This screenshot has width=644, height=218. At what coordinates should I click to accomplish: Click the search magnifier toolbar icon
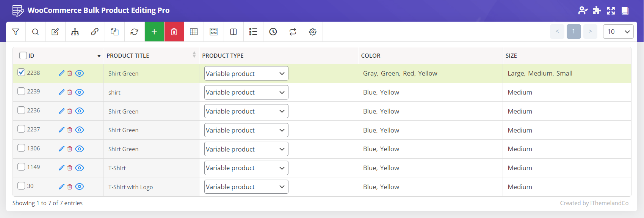[35, 32]
